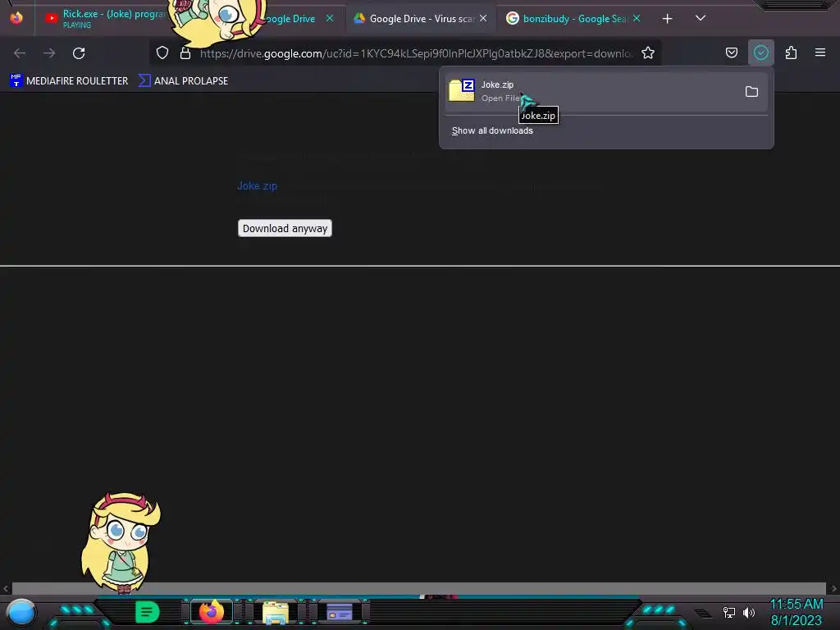Open the Start menu orb

(21, 613)
